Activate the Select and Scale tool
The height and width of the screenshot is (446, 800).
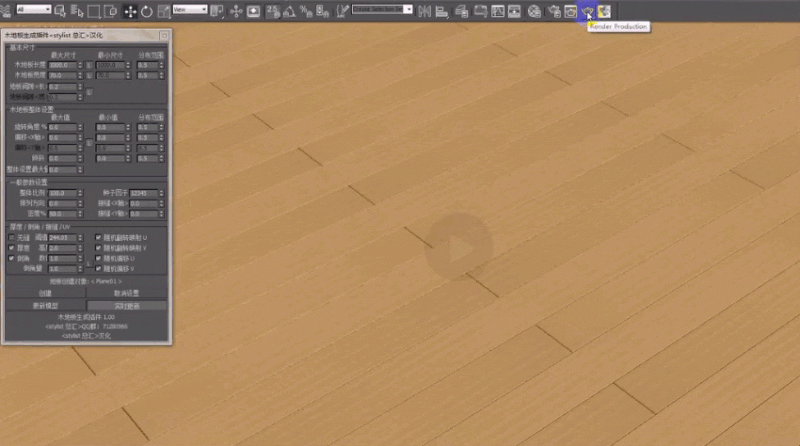coord(164,11)
